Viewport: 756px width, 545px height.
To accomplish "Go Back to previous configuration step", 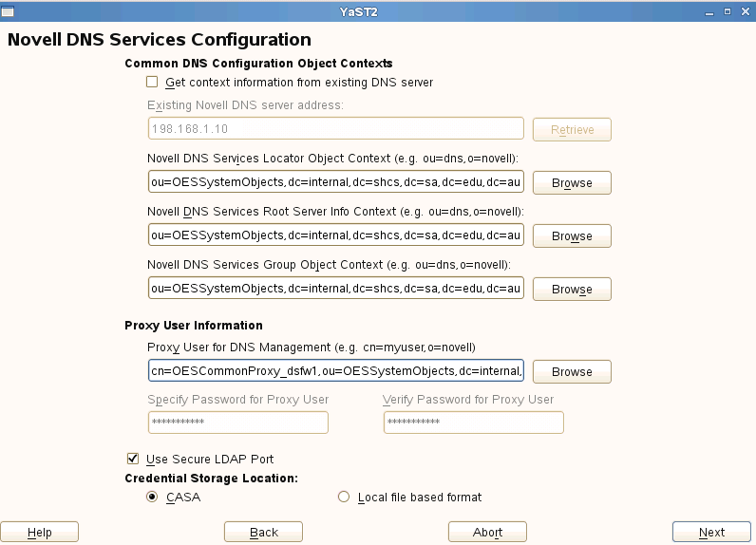I will 263,532.
